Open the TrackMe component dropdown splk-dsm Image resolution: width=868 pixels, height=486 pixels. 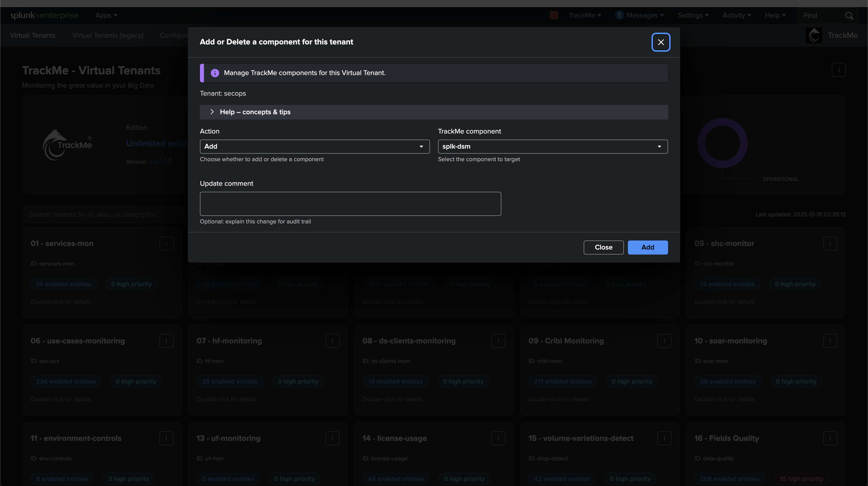553,147
